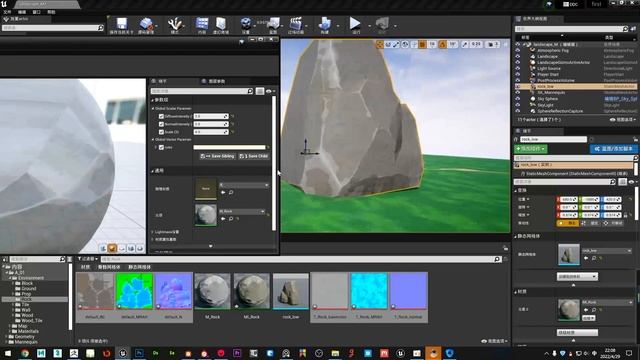The height and width of the screenshot is (360, 640).
Task: Click the Static Mesh filter tab in Content Browser
Action: (140, 267)
